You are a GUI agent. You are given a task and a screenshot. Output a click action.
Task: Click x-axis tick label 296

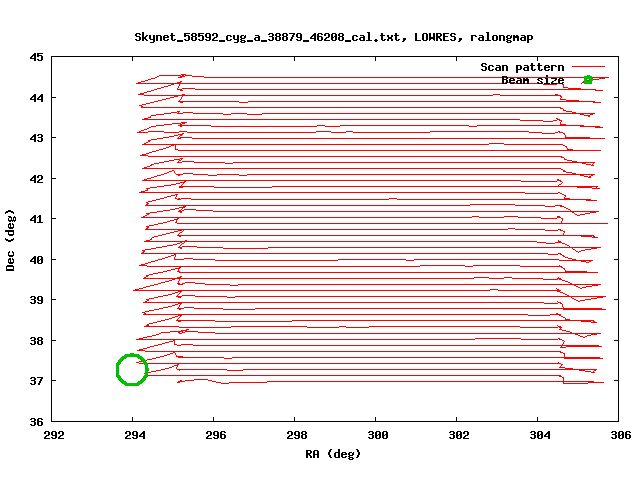(216, 435)
